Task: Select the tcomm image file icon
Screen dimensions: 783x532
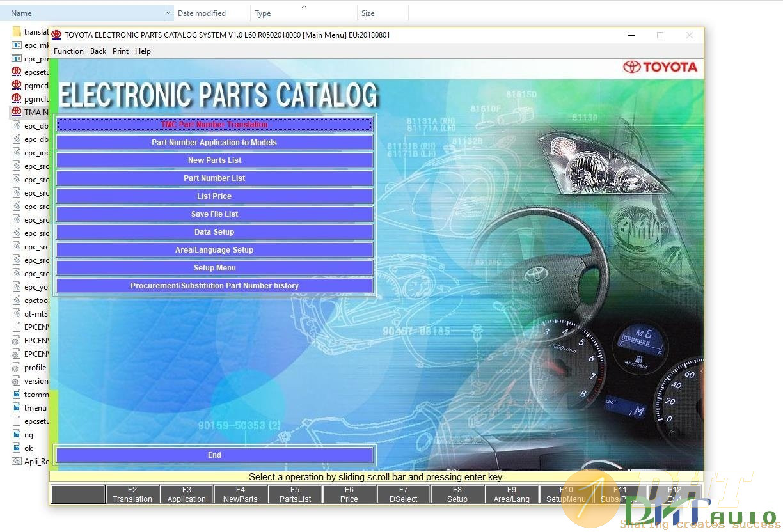Action: (x=17, y=395)
